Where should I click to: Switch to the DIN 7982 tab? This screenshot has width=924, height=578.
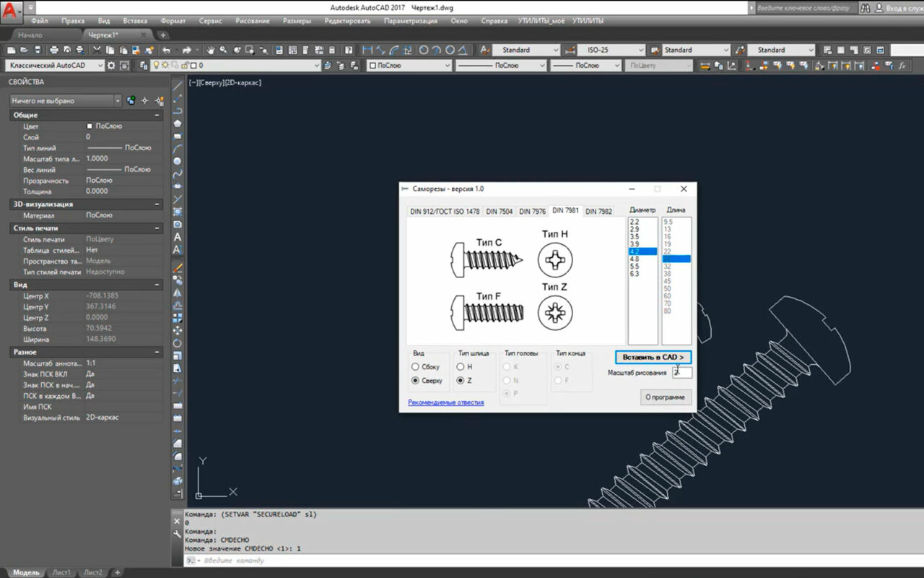(598, 212)
